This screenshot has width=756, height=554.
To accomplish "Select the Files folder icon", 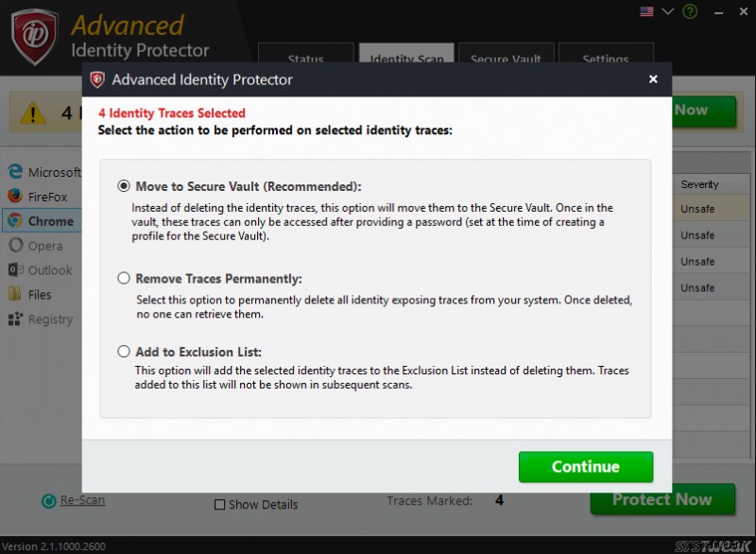I will click(x=15, y=294).
